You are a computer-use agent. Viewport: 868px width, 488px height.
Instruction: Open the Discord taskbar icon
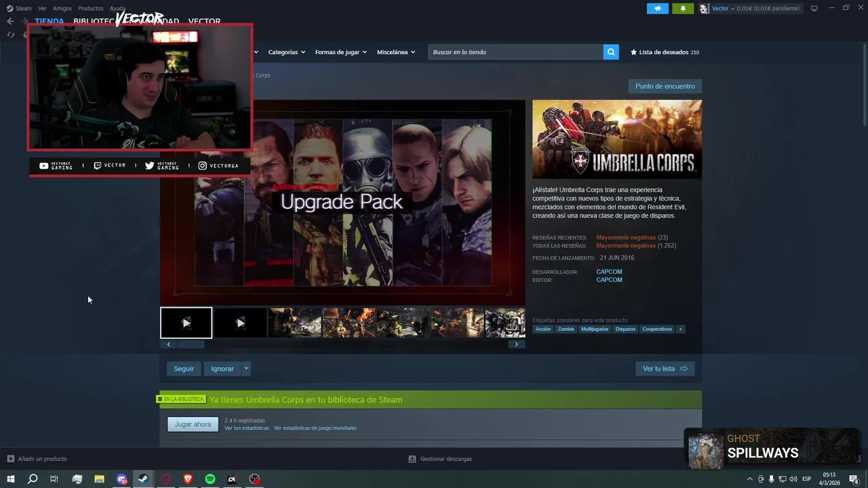pyautogui.click(x=121, y=479)
